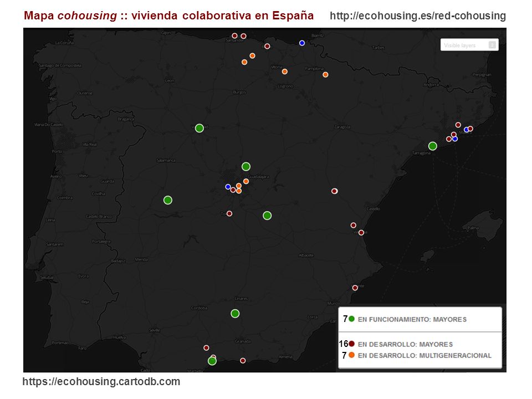Select the large green marker southeast of Madrid

(267, 216)
